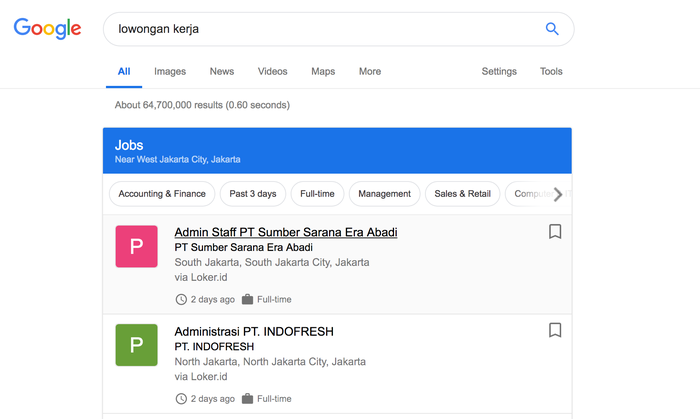Viewport: 700px width, 419px height.
Task: Click company name 'PT Sumber Sarana Era Abadi'
Action: pos(244,247)
